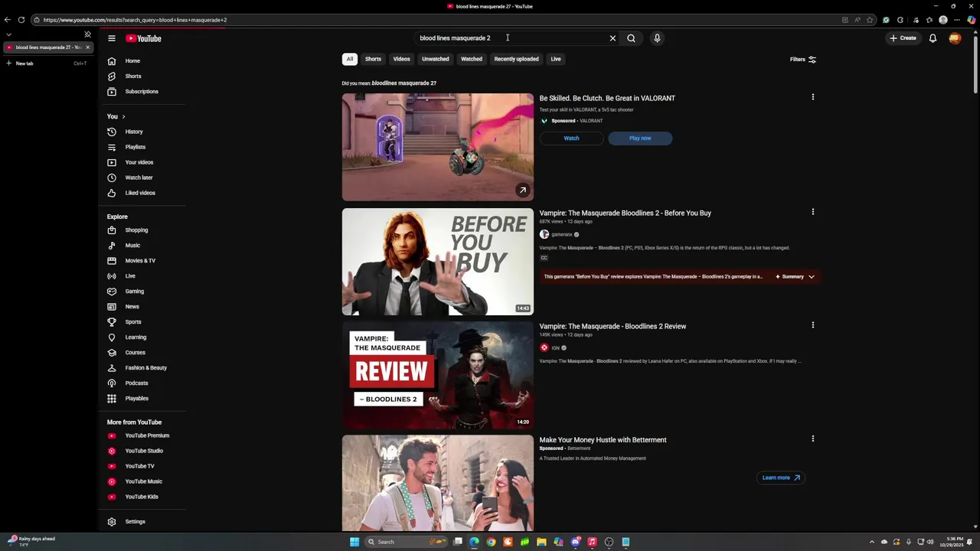Click the browser address bar URL
The width and height of the screenshot is (980, 551).
[x=135, y=20]
